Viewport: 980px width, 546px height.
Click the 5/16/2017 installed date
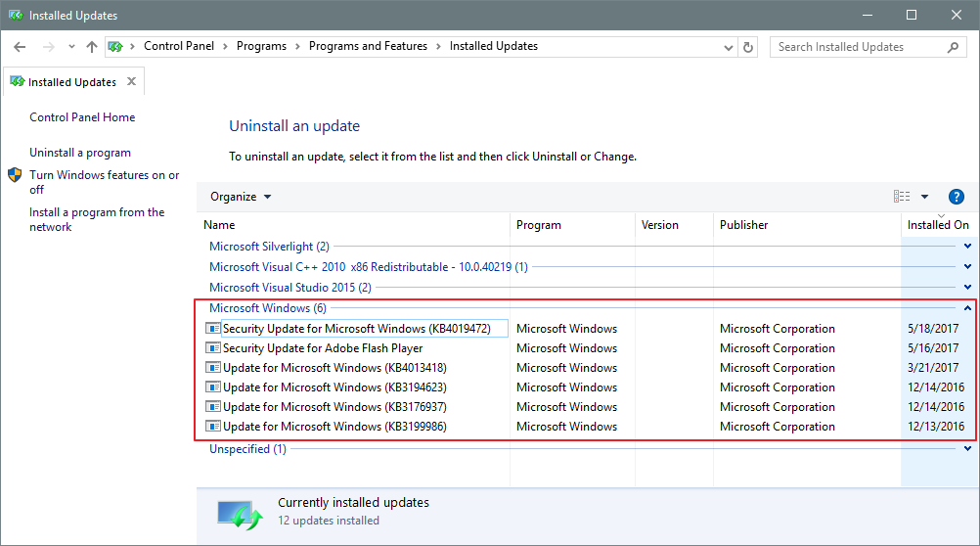[933, 348]
